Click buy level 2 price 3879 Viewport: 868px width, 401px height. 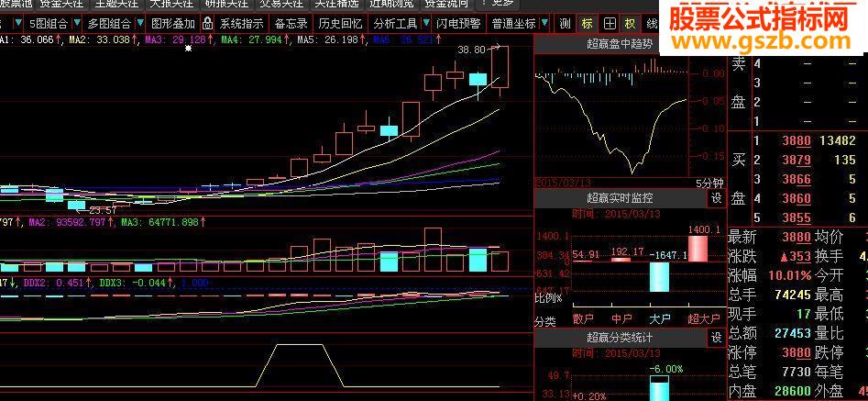click(796, 160)
